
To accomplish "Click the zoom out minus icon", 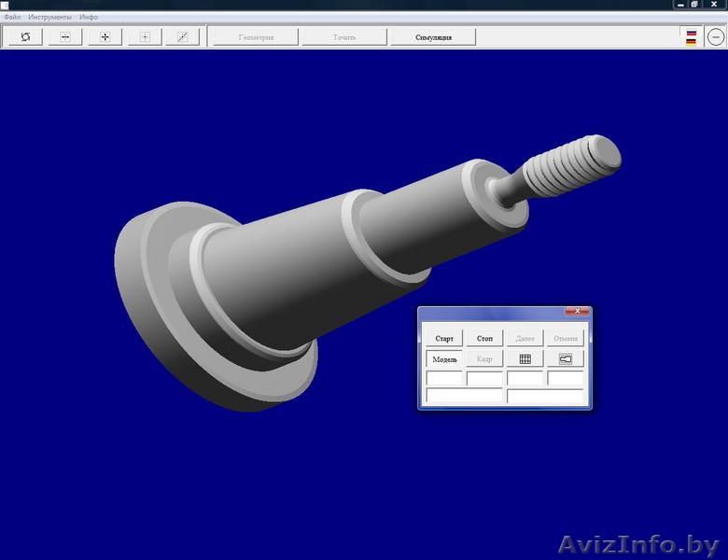I will pos(65,36).
